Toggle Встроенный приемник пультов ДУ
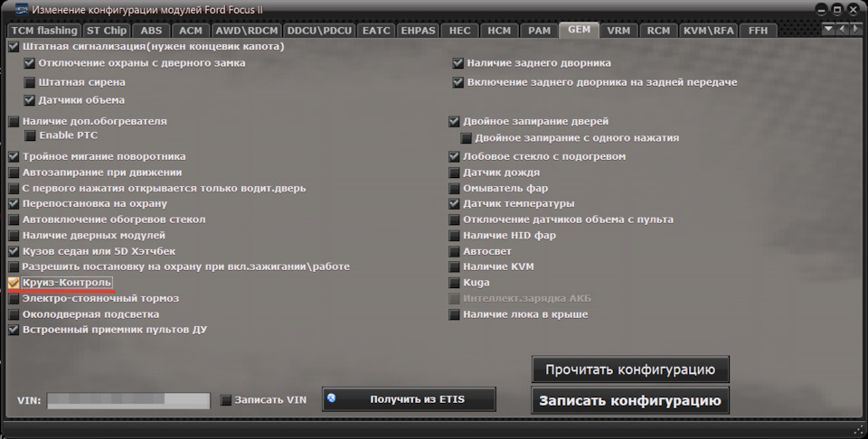Screen dimensions: 868x439 pos(14,330)
